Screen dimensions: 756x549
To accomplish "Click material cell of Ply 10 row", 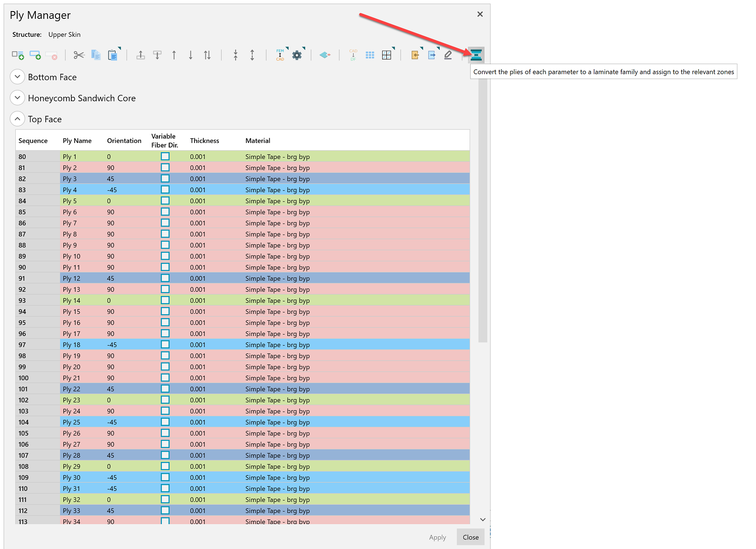I will [x=278, y=256].
